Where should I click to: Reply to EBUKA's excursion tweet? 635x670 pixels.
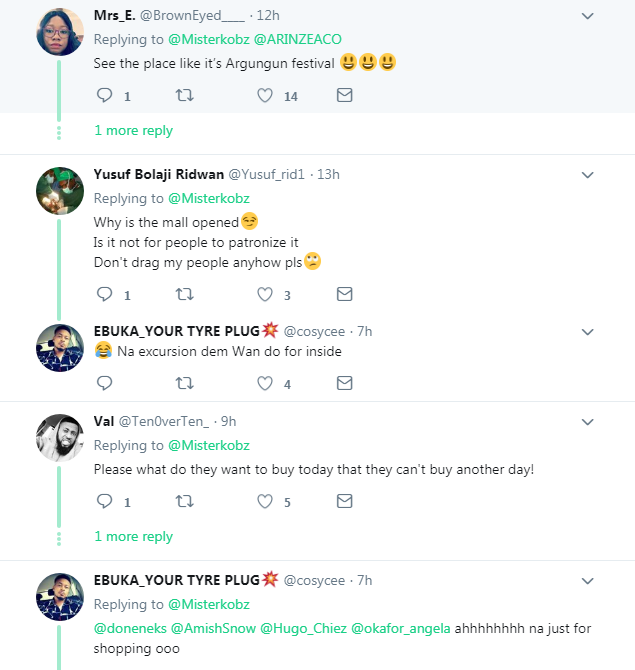[104, 383]
